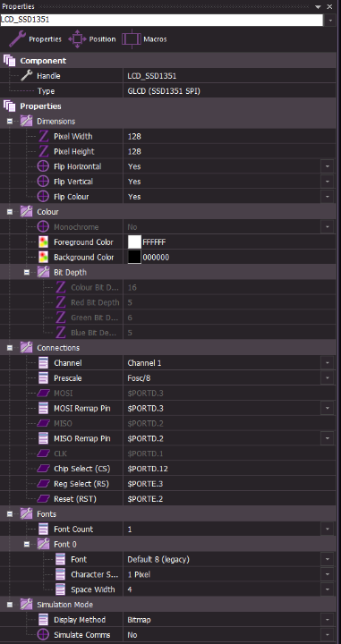This screenshot has height=644, width=341.
Task: Switch to the Macros tab
Action: click(x=144, y=39)
